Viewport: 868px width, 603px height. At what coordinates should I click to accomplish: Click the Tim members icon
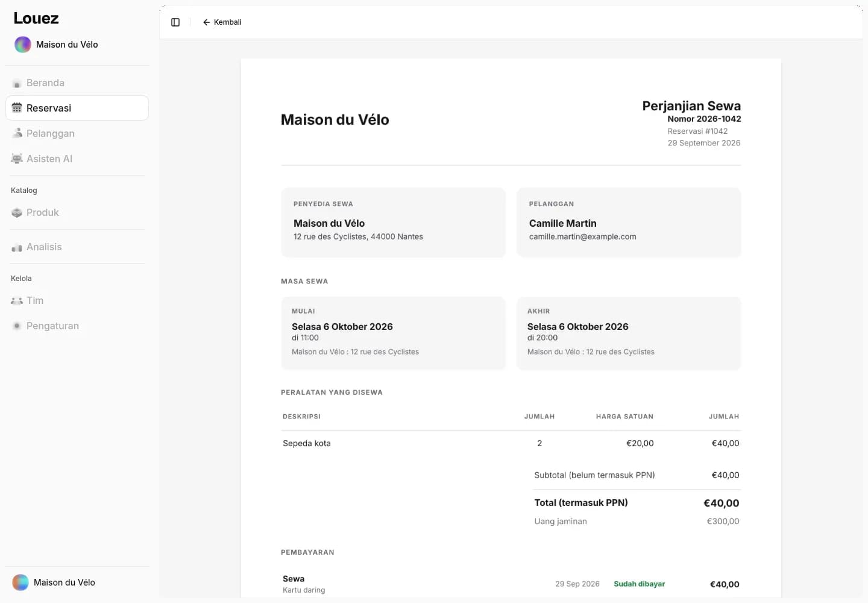coord(17,301)
